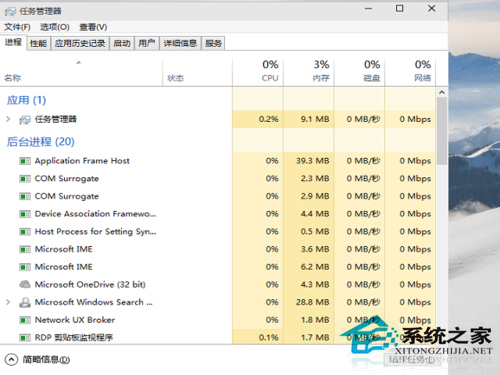The height and width of the screenshot is (375, 500).
Task: Click the Task Manager title bar icon
Action: pyautogui.click(x=10, y=11)
